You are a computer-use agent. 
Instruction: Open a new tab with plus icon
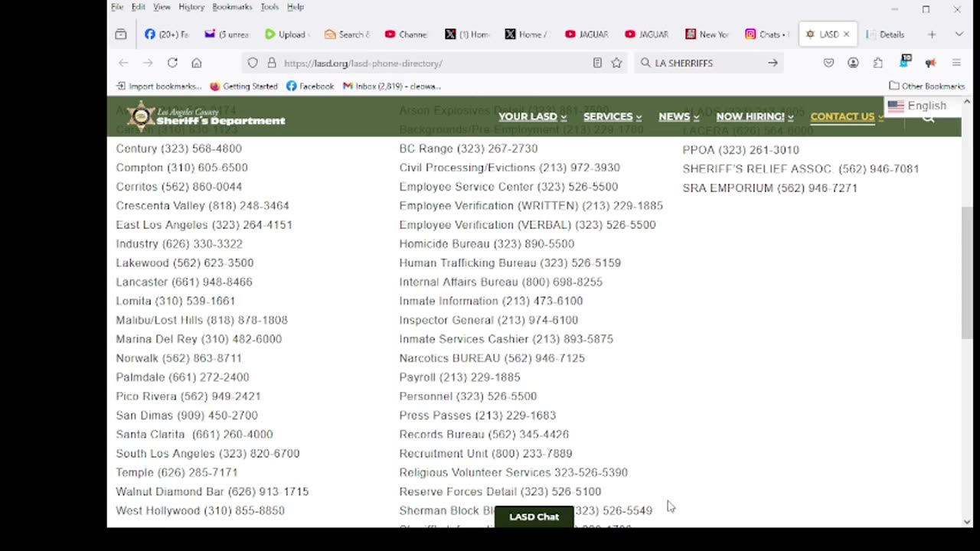point(932,34)
